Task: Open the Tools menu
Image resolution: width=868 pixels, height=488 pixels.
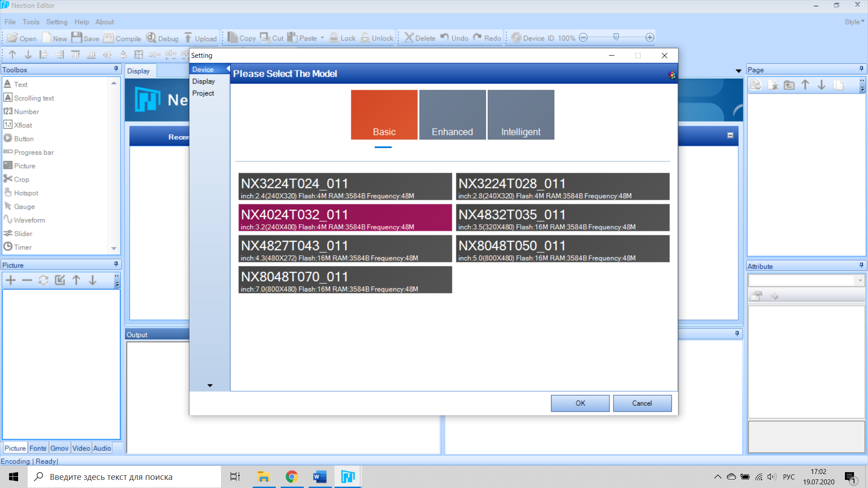Action: pos(31,22)
